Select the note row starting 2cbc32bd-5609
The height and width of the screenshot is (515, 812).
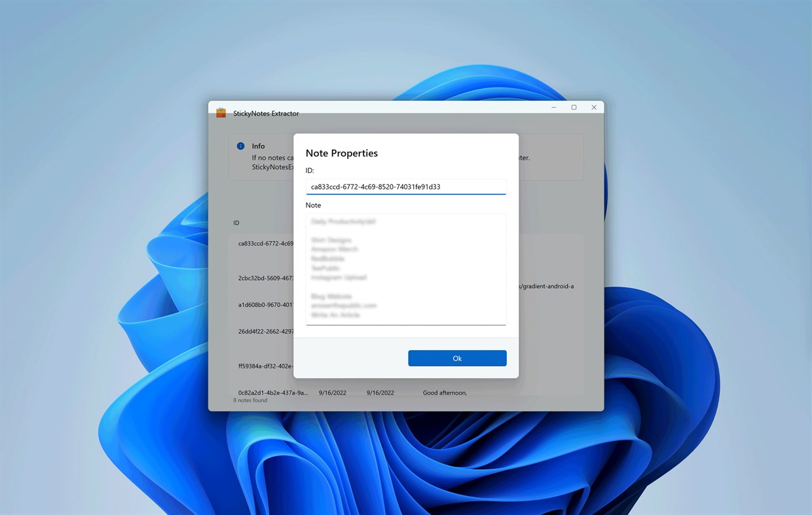pos(265,277)
